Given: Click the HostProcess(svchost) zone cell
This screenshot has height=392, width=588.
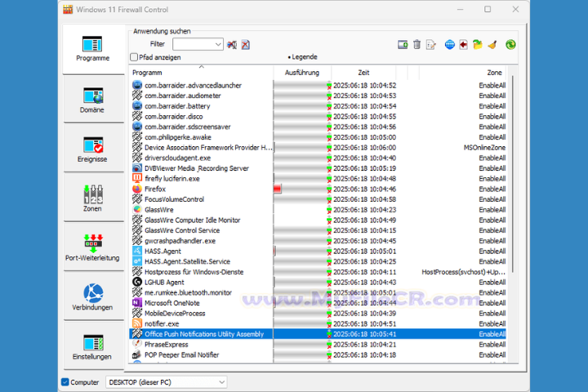Looking at the screenshot, I should tap(464, 272).
